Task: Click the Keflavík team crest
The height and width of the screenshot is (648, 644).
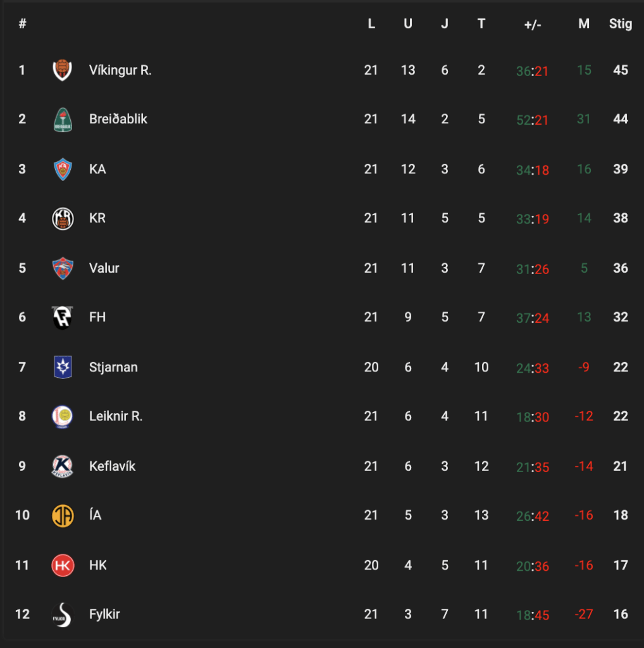Action: [63, 466]
